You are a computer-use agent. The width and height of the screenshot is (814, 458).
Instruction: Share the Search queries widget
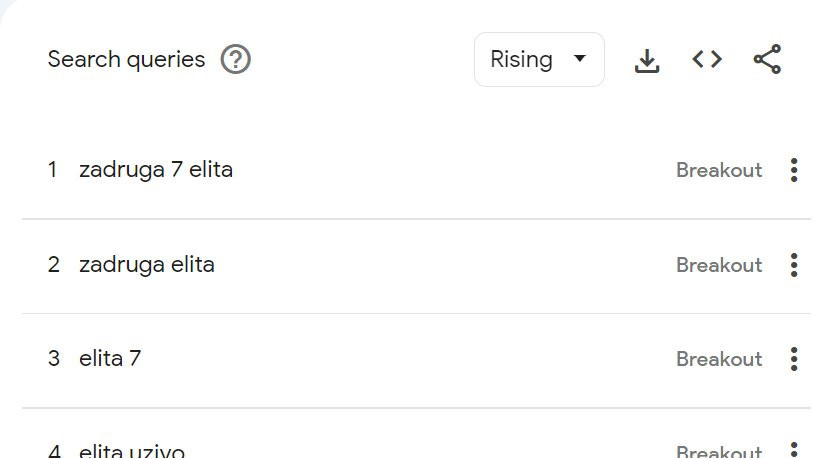[x=767, y=59]
